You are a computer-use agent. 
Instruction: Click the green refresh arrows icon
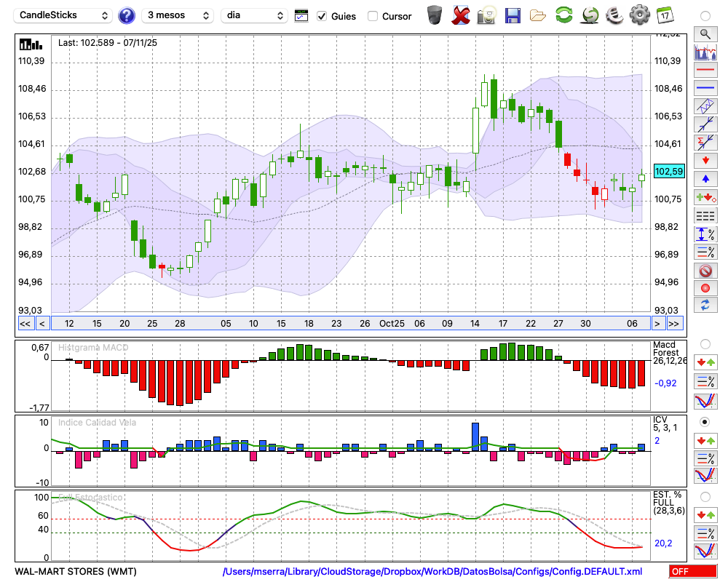click(x=563, y=15)
